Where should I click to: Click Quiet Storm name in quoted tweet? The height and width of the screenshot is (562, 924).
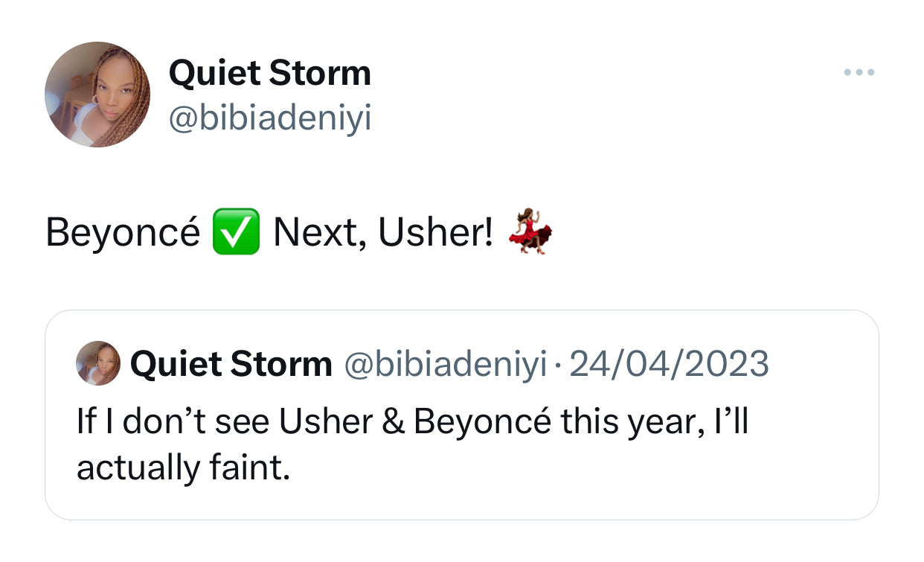pyautogui.click(x=231, y=364)
